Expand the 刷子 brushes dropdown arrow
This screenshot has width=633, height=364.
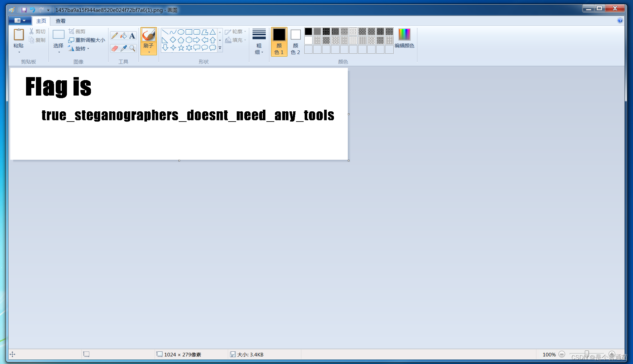pyautogui.click(x=149, y=52)
